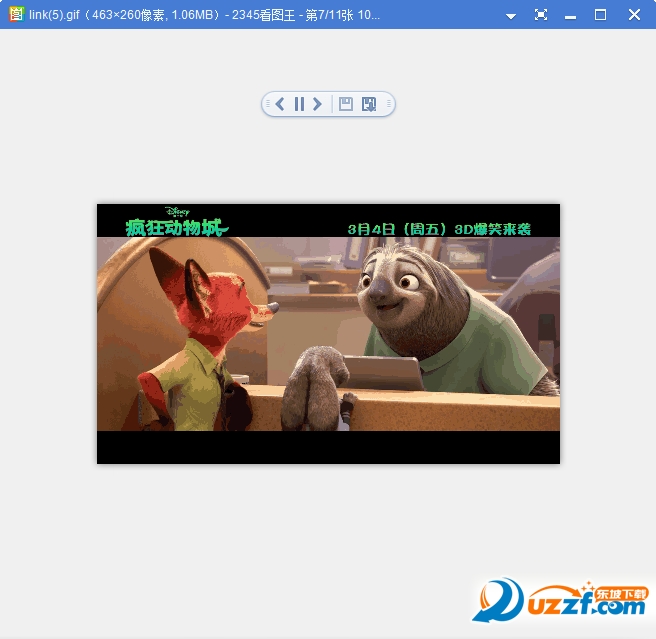Viewport: 656px width, 639px height.
Task: Click the 2345看图王 app icon
Action: (x=16, y=15)
